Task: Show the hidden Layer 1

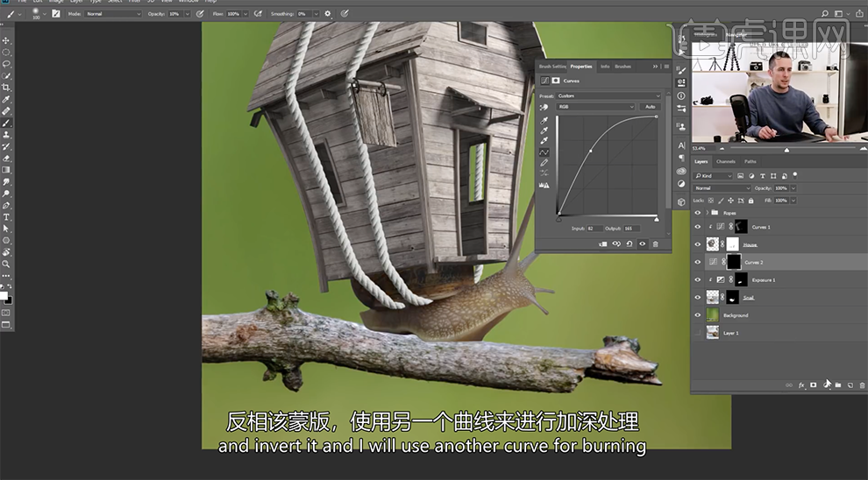Action: 698,333
